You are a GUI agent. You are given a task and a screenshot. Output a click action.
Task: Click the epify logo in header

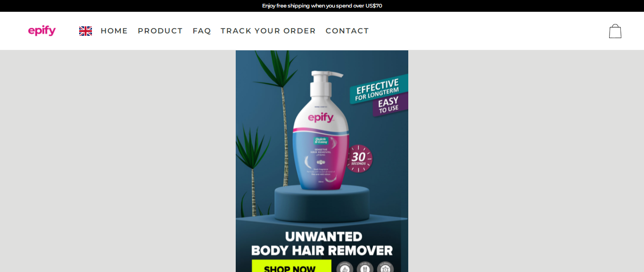click(42, 31)
